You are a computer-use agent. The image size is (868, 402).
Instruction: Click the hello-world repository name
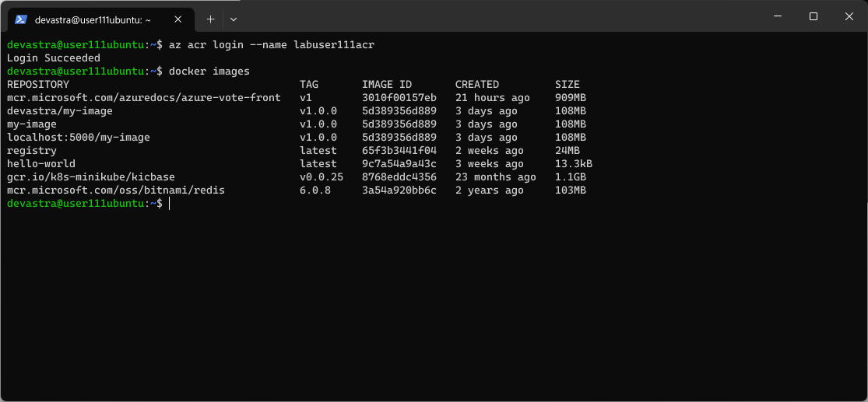click(41, 164)
